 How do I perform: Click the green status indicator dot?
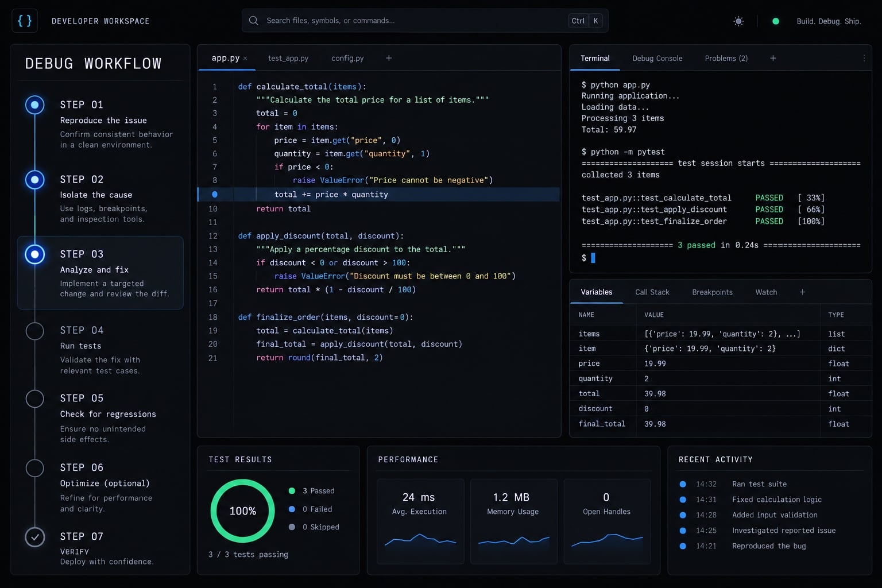776,21
